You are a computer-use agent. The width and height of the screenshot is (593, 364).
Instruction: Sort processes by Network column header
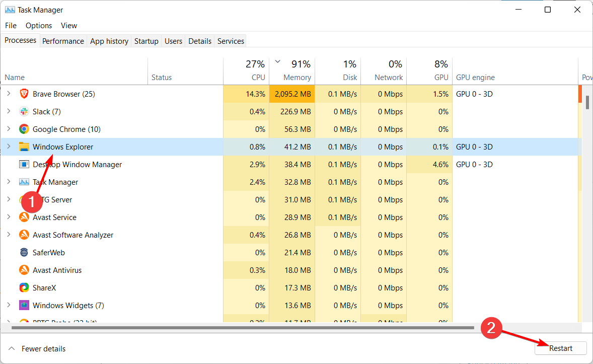pos(384,71)
